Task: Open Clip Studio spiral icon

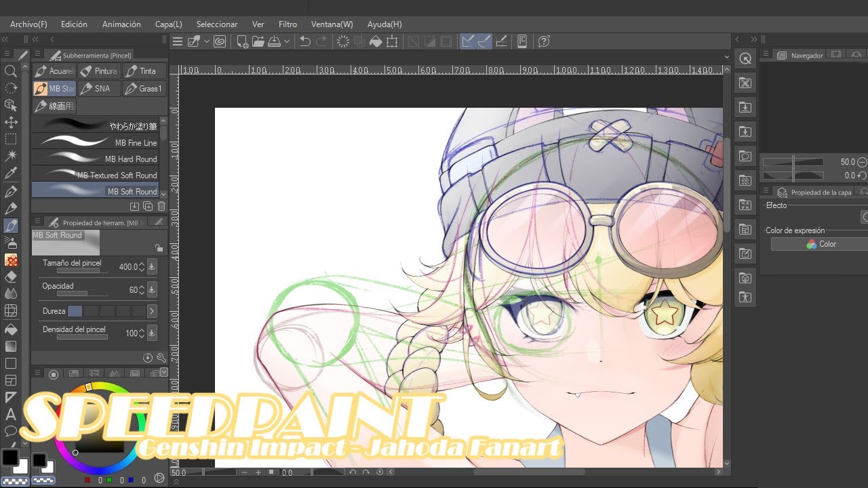Action: pyautogui.click(x=220, y=41)
